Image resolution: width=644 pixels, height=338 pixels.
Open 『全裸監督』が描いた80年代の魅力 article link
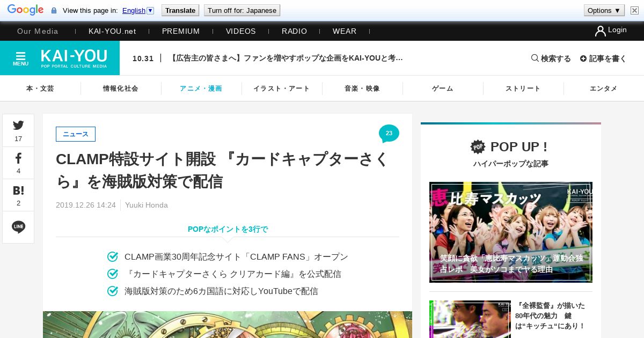550,315
